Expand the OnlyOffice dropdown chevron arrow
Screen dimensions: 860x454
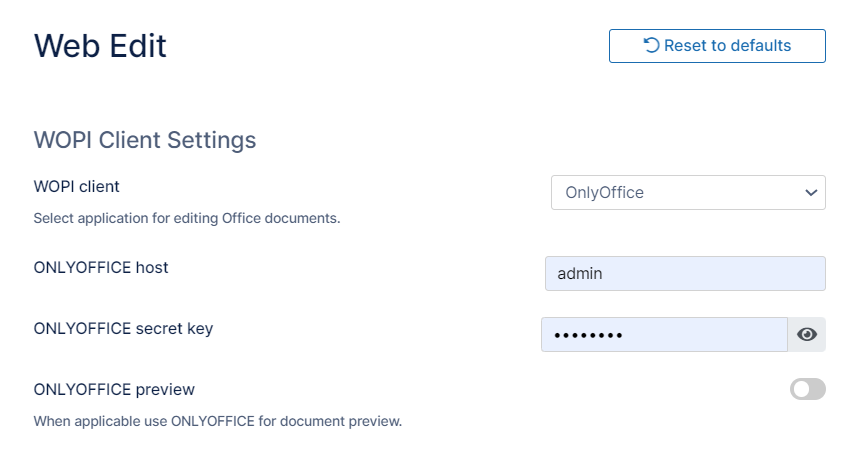811,193
